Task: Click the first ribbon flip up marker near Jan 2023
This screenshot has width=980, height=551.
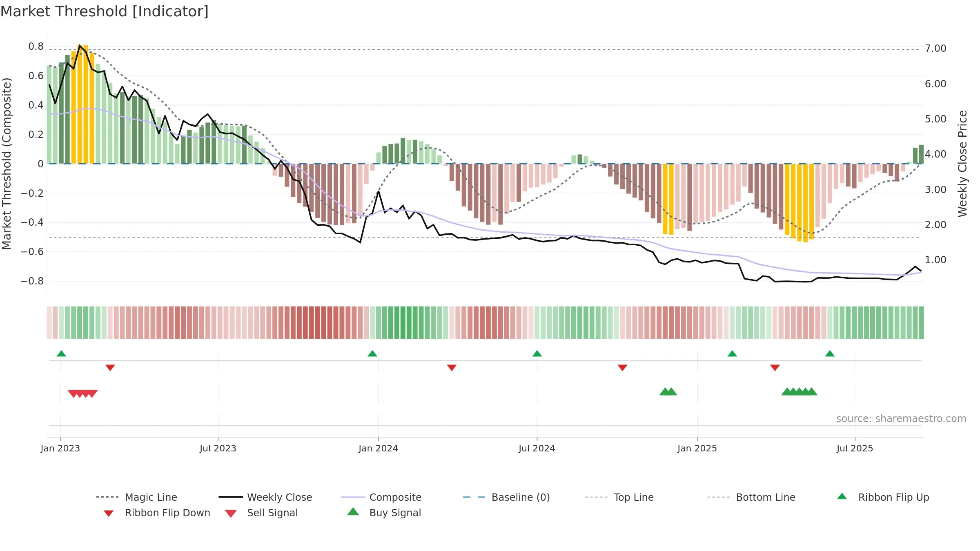Action: coord(61,353)
